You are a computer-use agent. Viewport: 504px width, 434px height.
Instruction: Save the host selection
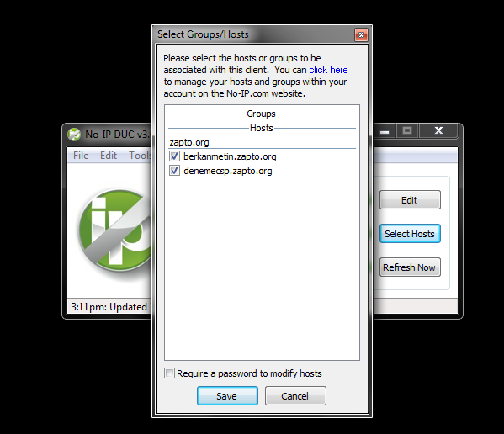[227, 396]
